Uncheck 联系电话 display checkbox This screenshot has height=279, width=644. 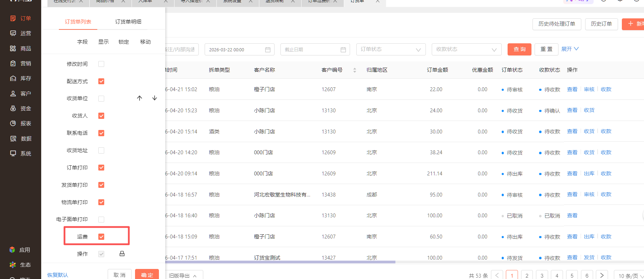tap(101, 133)
